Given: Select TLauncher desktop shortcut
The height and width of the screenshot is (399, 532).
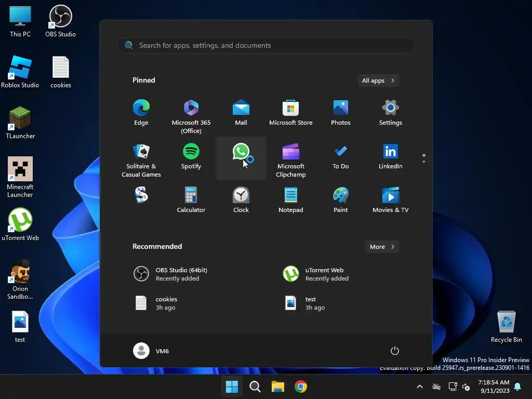Looking at the screenshot, I should pos(20,123).
